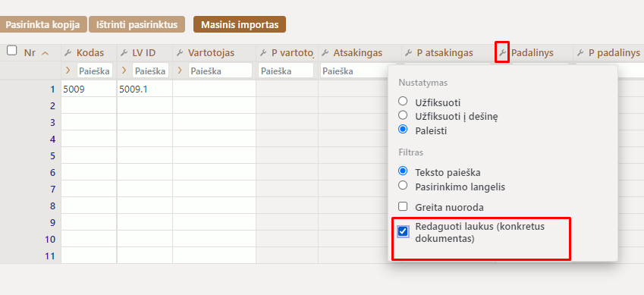Select row number 10

[50, 239]
